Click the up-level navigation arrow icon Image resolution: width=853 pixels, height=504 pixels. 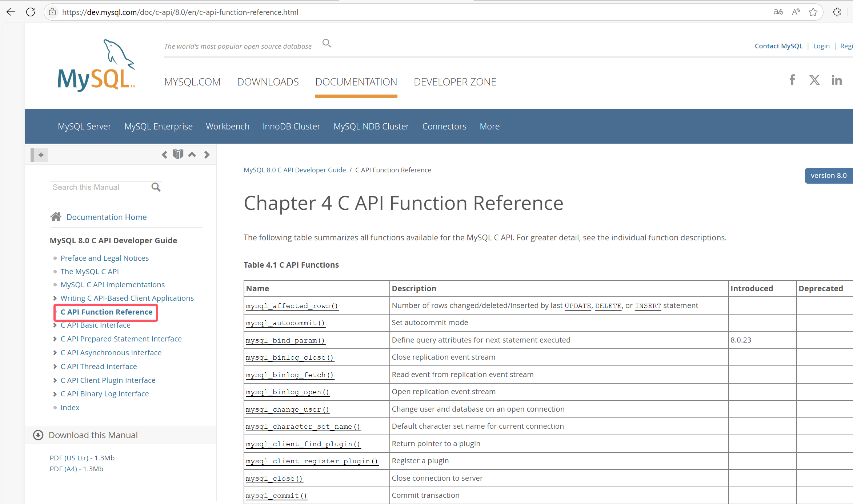192,154
